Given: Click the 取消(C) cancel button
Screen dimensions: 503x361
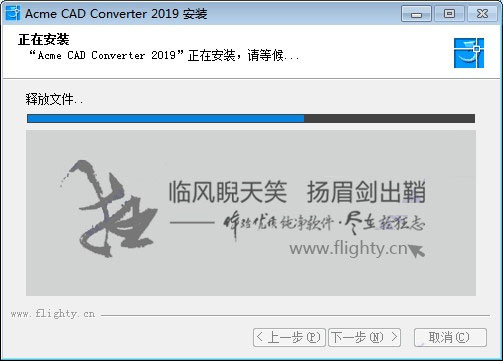Looking at the screenshot, I should click(x=450, y=337).
